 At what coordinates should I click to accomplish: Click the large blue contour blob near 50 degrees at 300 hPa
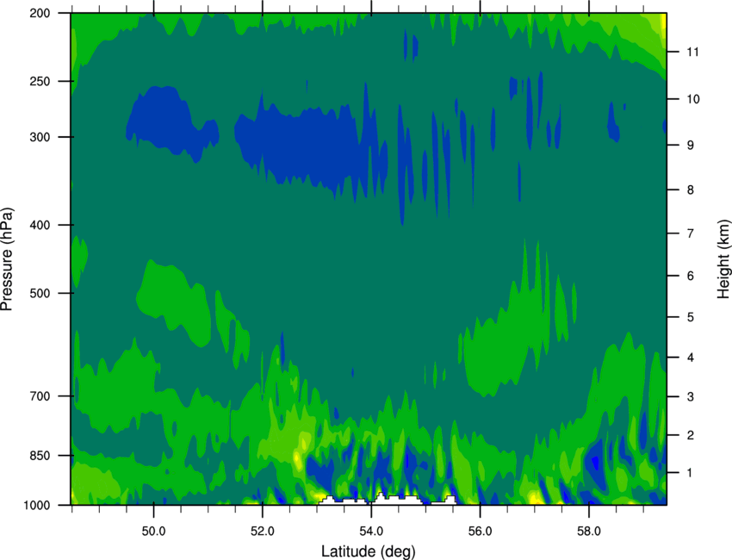click(x=171, y=124)
